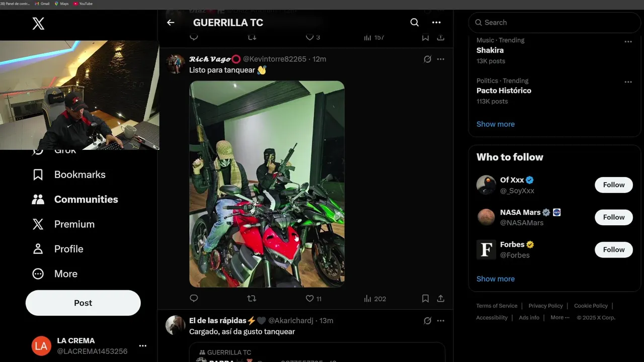Bookmark Rich Vago's post

tap(425, 299)
